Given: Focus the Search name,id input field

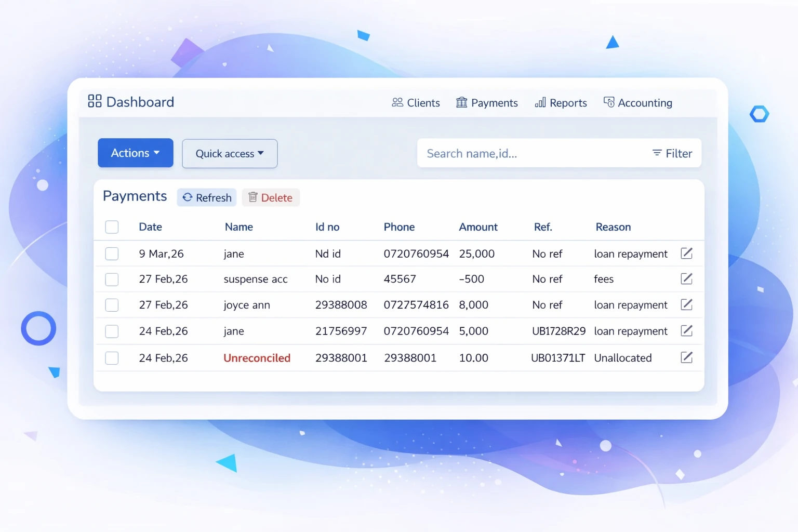Looking at the screenshot, I should pos(530,153).
